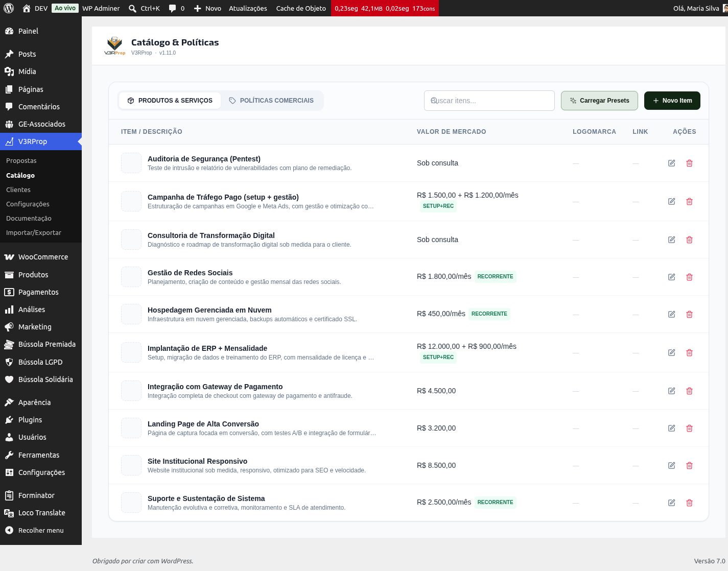Viewport: 728px width, 571px height.
Task: Open Forminator menu
Action: coord(41,495)
